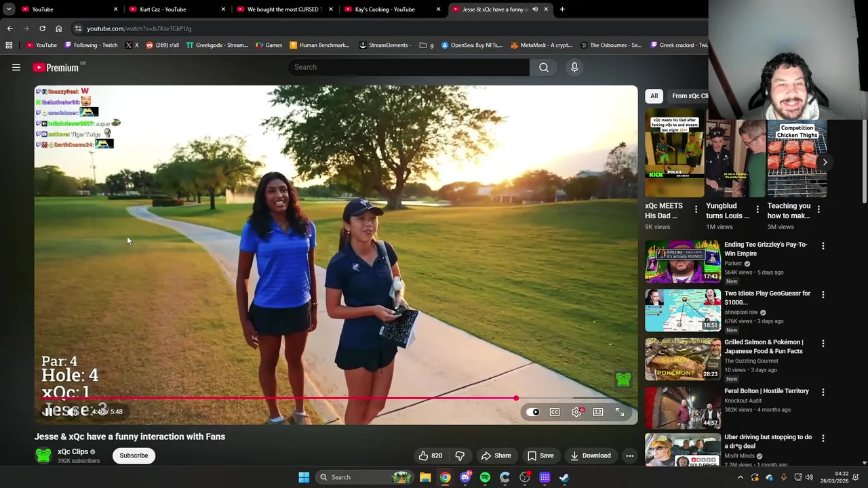The width and height of the screenshot is (868, 488).
Task: Share the video
Action: pyautogui.click(x=496, y=455)
